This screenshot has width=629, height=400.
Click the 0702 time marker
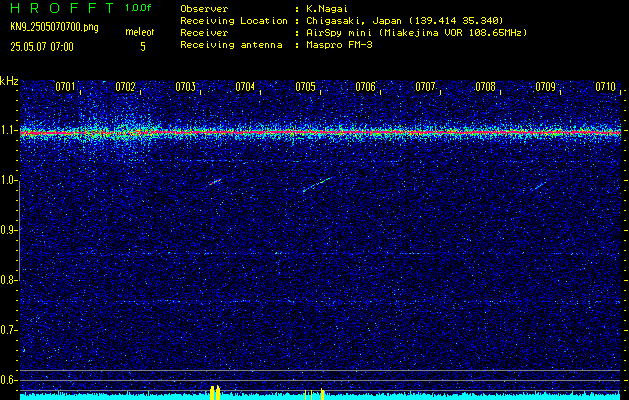pos(125,87)
